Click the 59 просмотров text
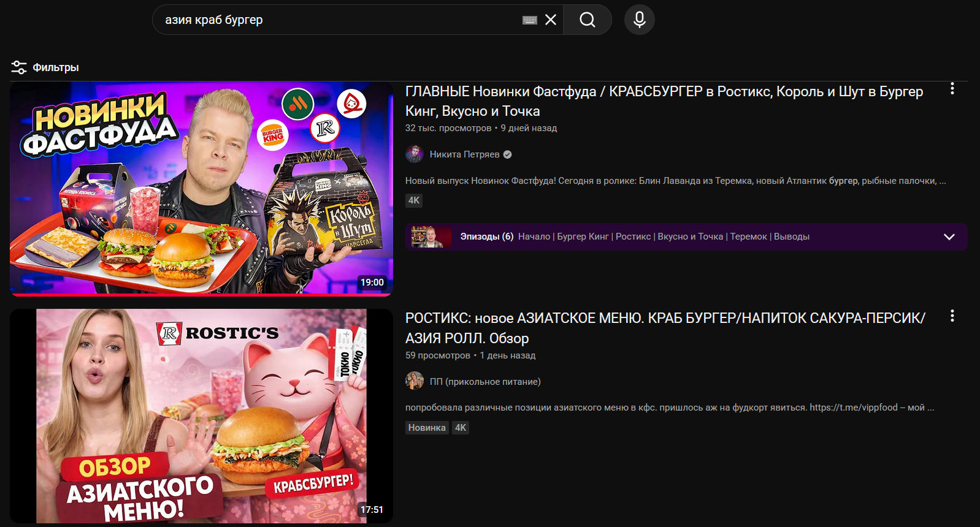This screenshot has height=527, width=980. click(x=438, y=355)
